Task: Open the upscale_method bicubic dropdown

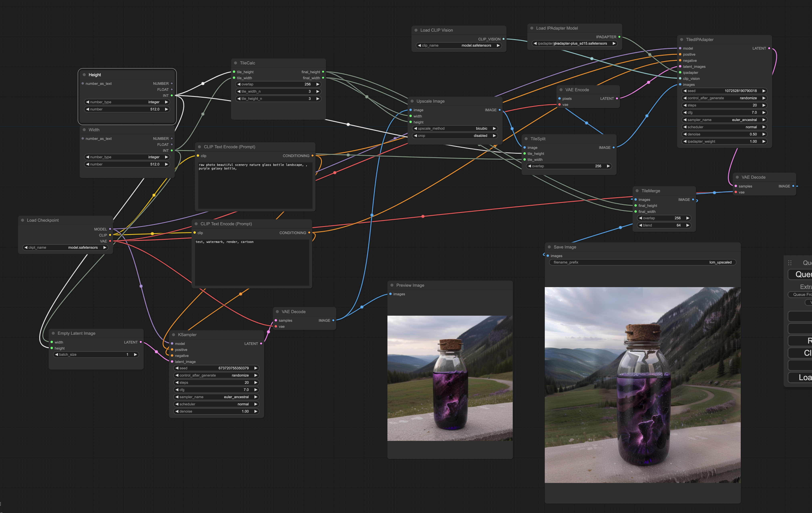Action: [x=455, y=129]
